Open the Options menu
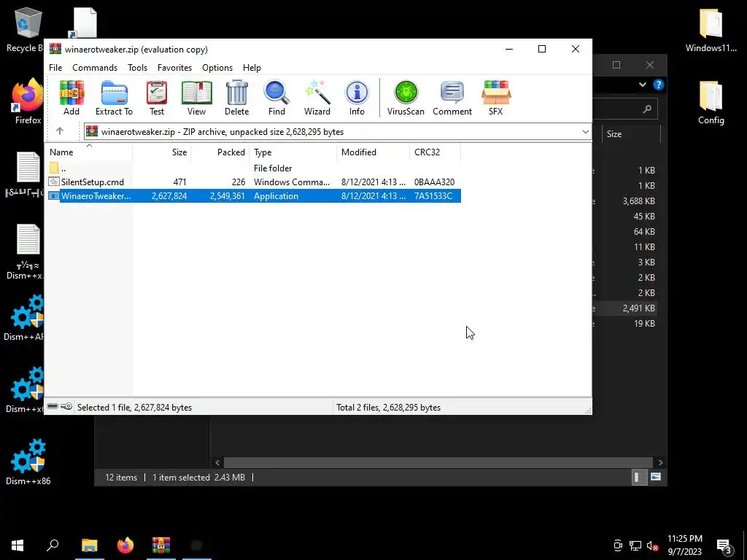The height and width of the screenshot is (560, 747). click(x=217, y=68)
